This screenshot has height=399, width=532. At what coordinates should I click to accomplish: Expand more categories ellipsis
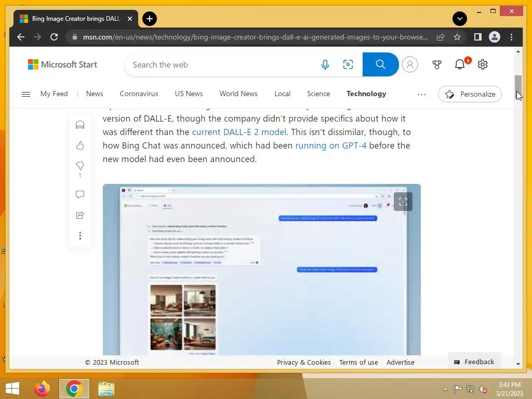(422, 95)
